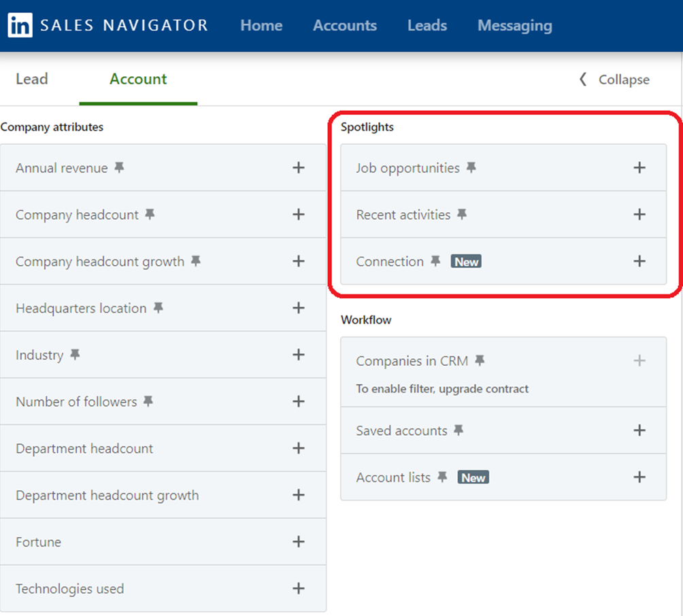The width and height of the screenshot is (683, 616).
Task: Pin the Recent activities filter
Action: pyautogui.click(x=462, y=215)
